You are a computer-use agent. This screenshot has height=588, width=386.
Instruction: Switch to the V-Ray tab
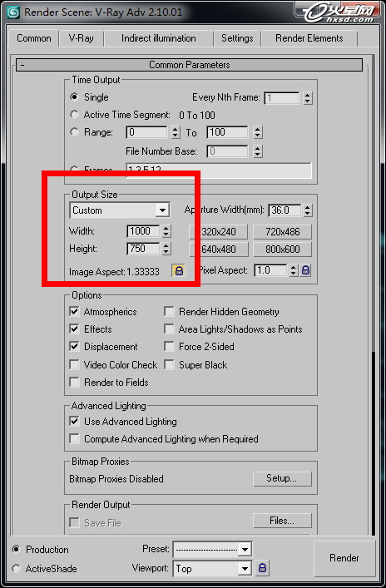(x=81, y=38)
